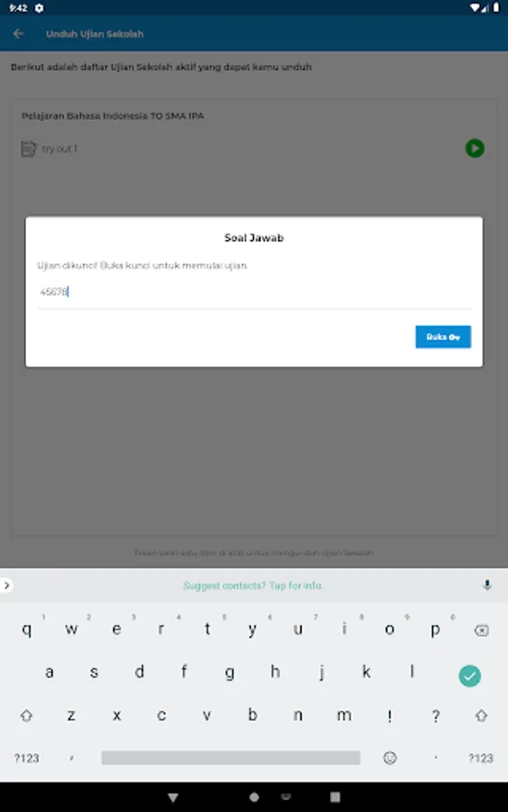
Task: Switch to right ?123 symbols layout
Action: pyautogui.click(x=481, y=759)
